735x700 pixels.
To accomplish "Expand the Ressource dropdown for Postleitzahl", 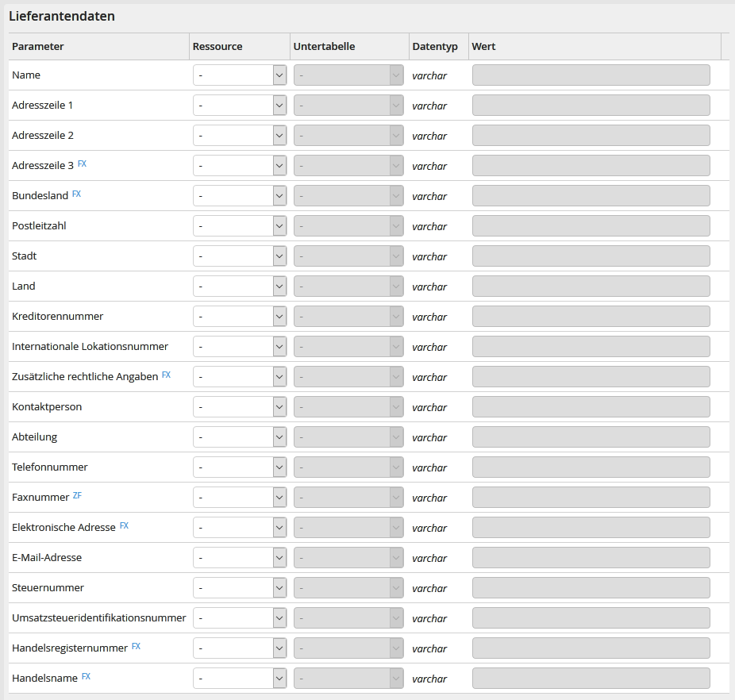I will pos(239,226).
